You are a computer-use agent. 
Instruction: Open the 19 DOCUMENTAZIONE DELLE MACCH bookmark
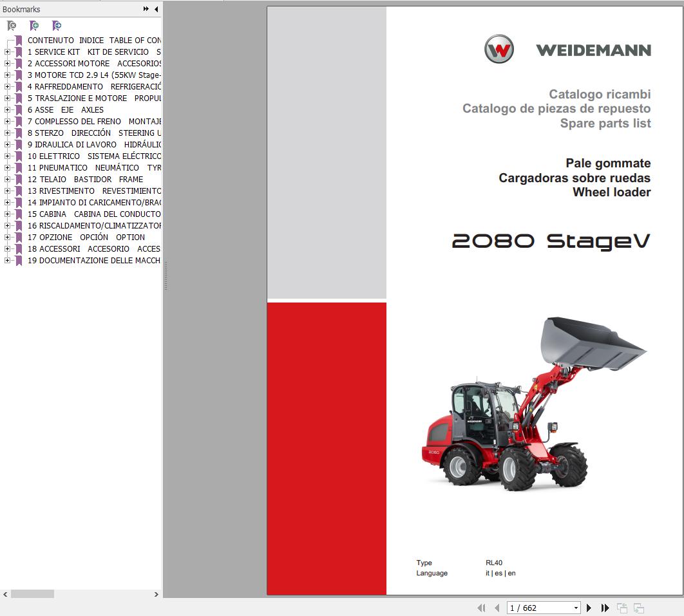click(x=94, y=260)
